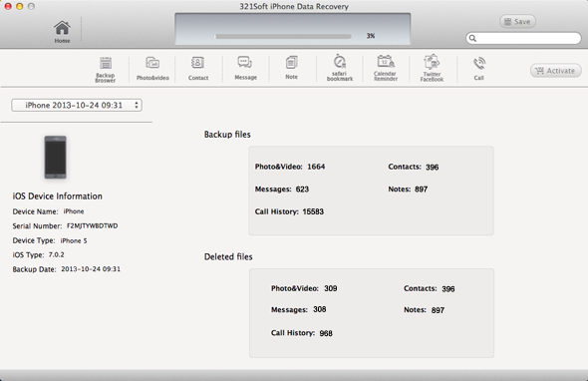Click the magnifier icon in search box
This screenshot has width=588, height=381.
coord(472,38)
